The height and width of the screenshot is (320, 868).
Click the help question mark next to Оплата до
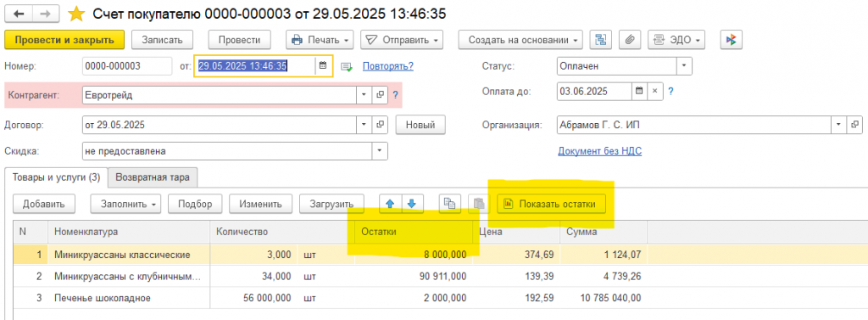point(670,92)
